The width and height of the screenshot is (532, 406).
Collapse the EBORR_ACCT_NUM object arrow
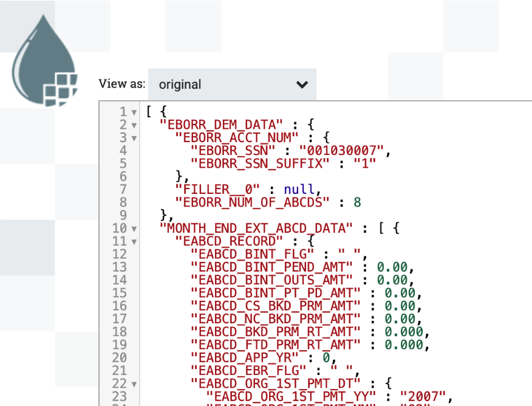[134, 138]
